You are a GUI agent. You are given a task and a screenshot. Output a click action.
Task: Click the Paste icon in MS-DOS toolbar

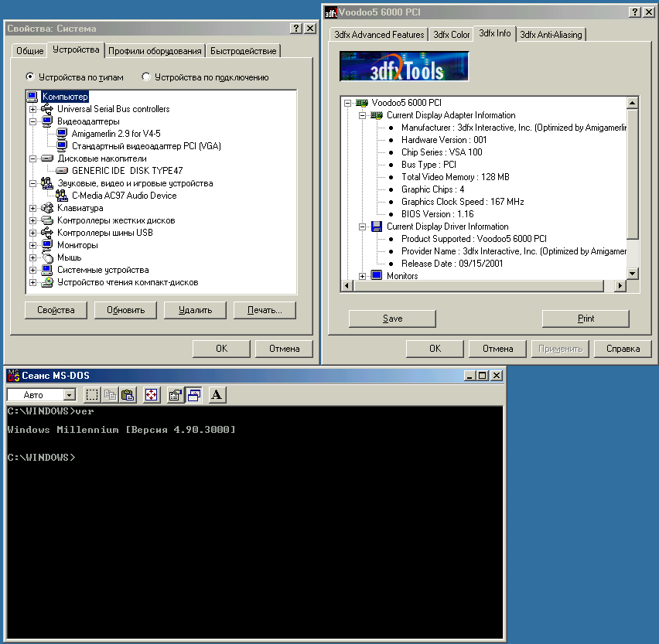tap(128, 395)
